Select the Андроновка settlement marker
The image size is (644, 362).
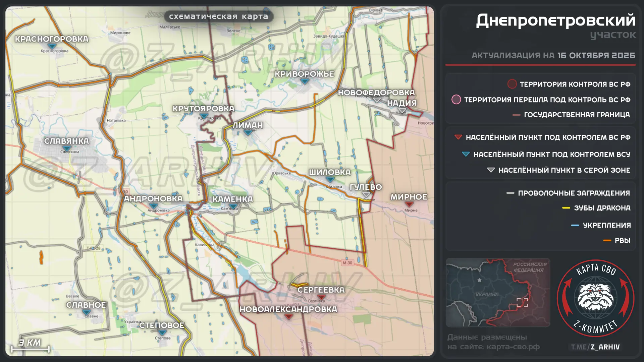(x=153, y=206)
